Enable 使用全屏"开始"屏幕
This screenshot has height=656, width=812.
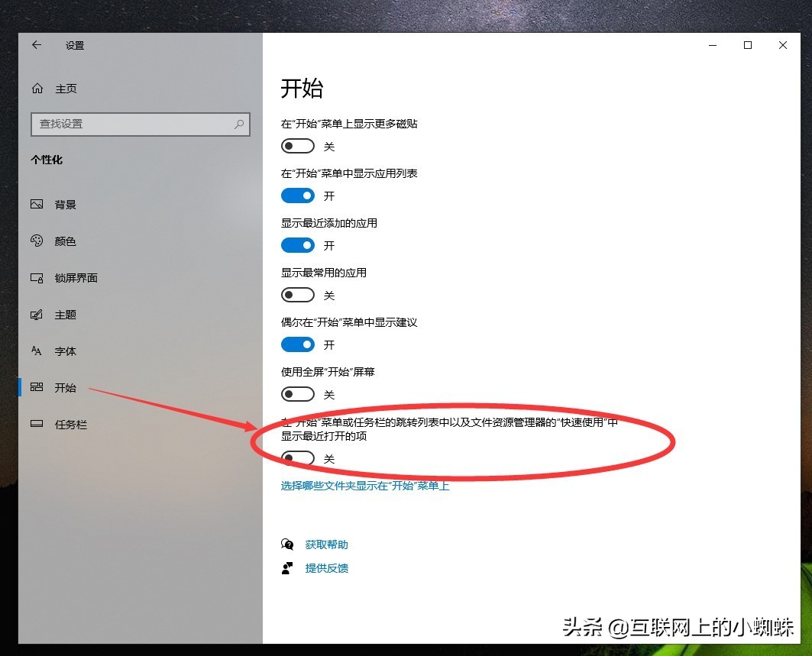(297, 393)
